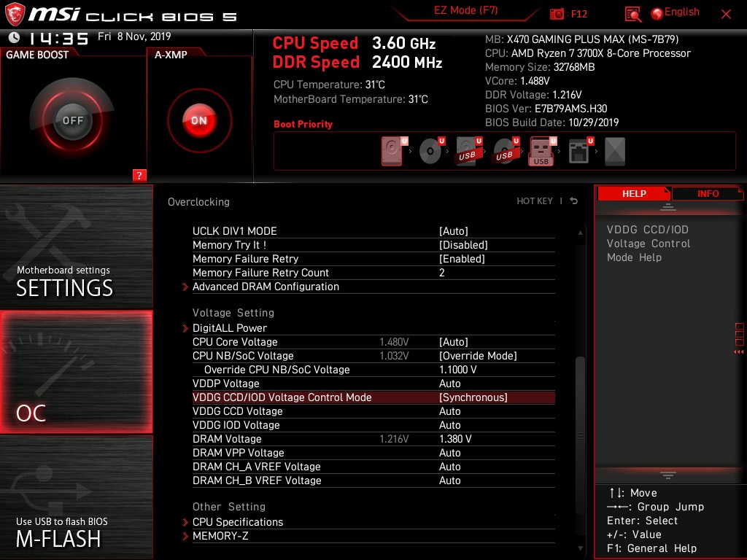
Task: Pick the network boot device icon
Action: [x=578, y=152]
